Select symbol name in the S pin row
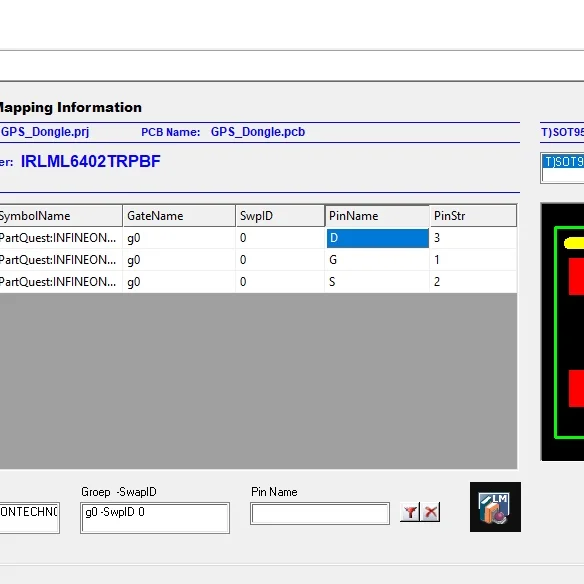 pos(61,282)
